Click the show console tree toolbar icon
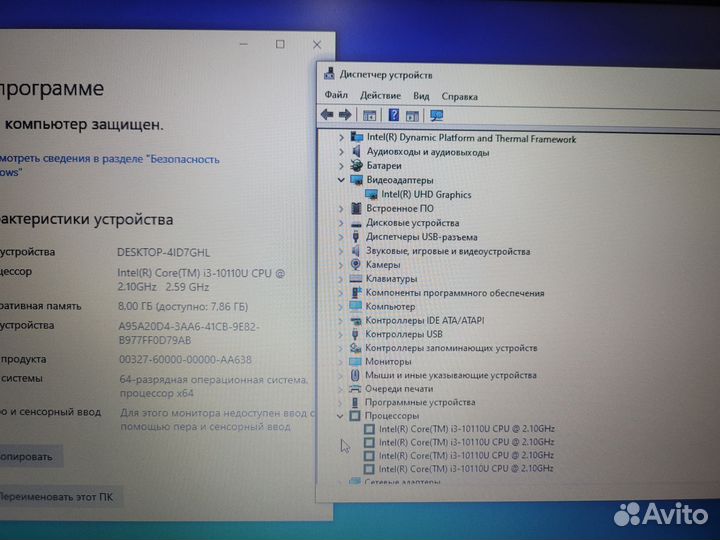 369,116
